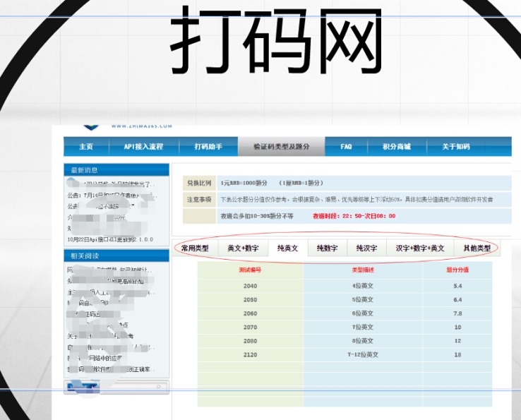The image size is (521, 420).
Task: Click score value 6.4
Action: pyautogui.click(x=457, y=300)
